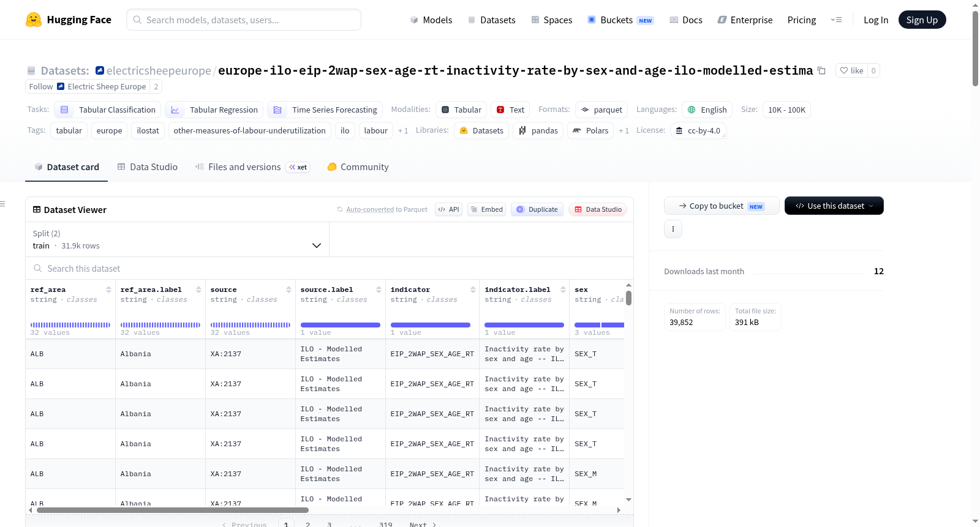
Task: Click the left sidebar collapse menu icon
Action: click(3, 204)
